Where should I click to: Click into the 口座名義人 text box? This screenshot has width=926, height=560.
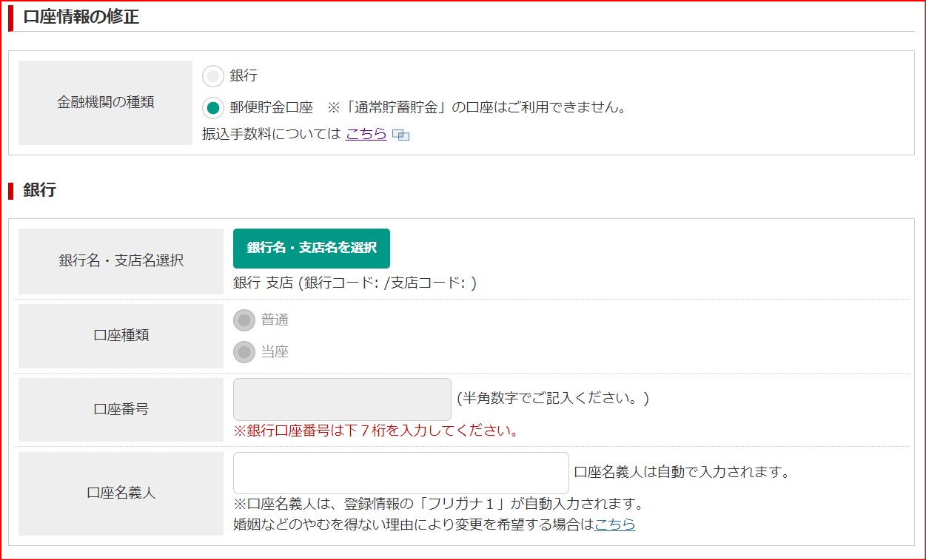pos(400,473)
